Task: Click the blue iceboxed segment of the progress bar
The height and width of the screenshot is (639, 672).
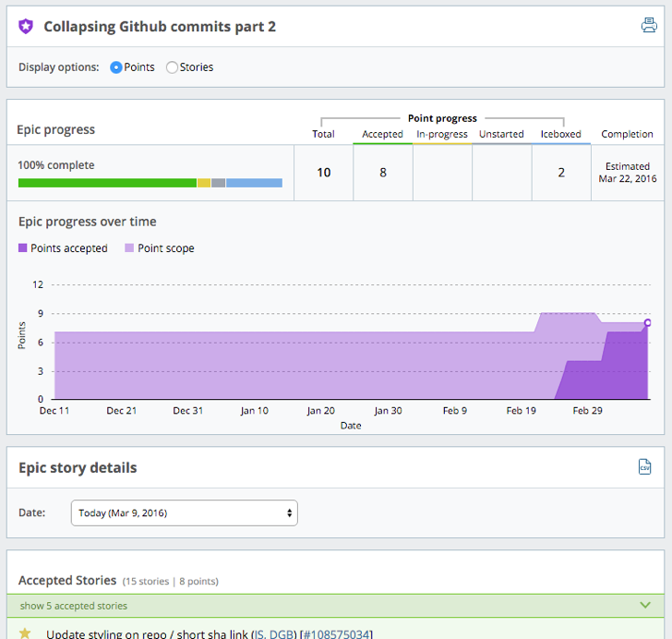Action: point(254,183)
